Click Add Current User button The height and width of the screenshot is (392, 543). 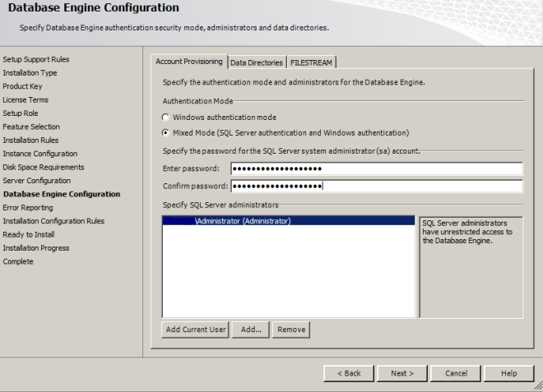(x=195, y=330)
